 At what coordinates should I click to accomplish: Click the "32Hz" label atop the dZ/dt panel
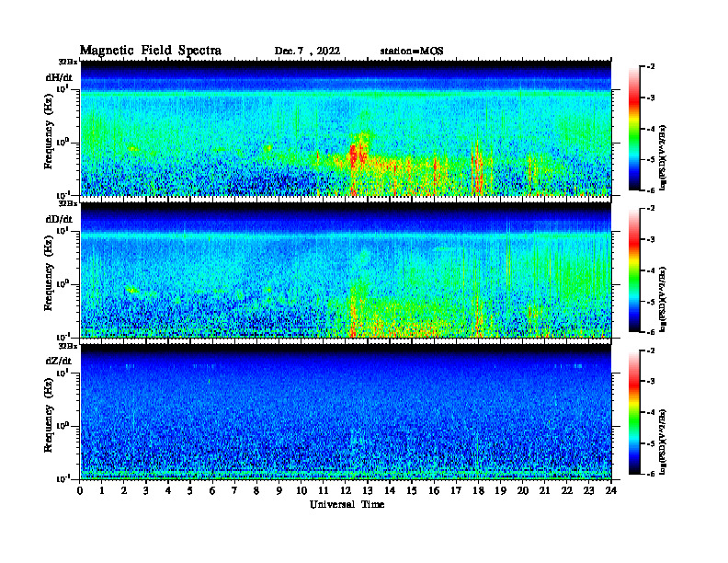(68, 346)
